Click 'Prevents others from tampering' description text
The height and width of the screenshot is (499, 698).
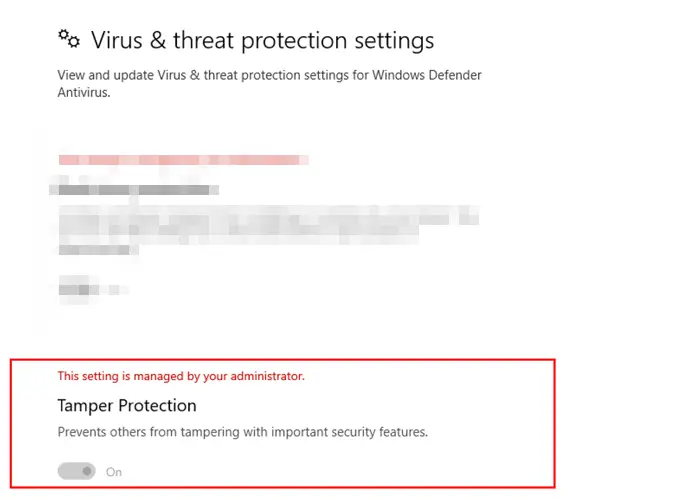[243, 432]
